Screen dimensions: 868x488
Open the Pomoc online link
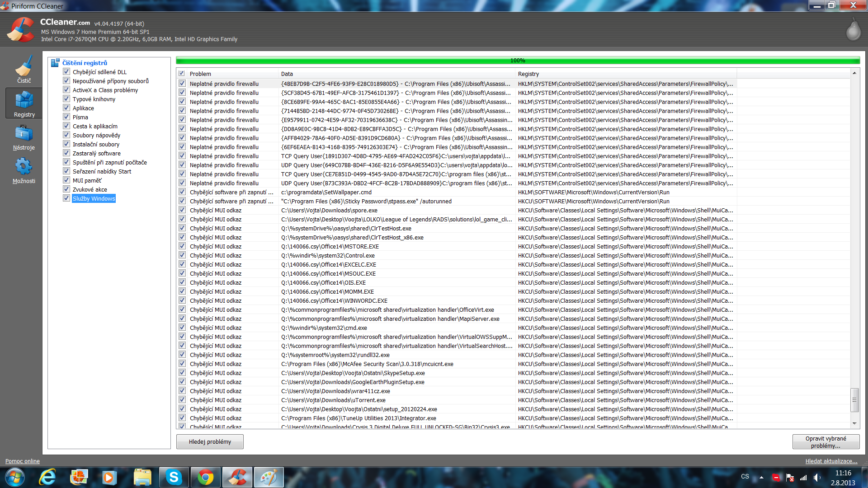(x=23, y=461)
